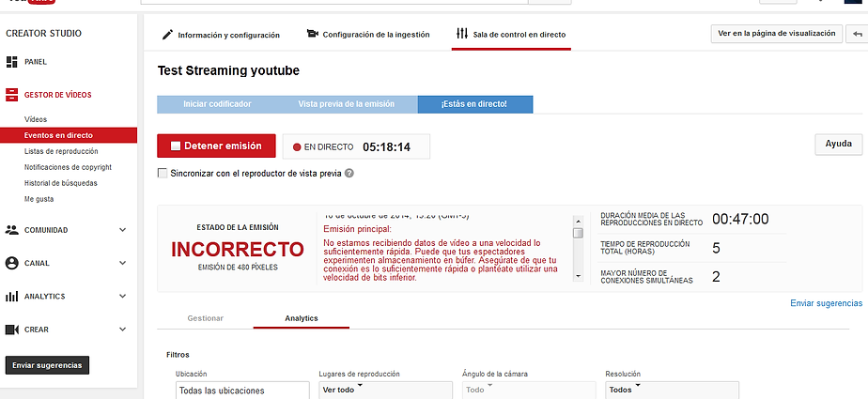Image resolution: width=868 pixels, height=399 pixels.
Task: Click the Emisión principal red label
Action: point(357,229)
